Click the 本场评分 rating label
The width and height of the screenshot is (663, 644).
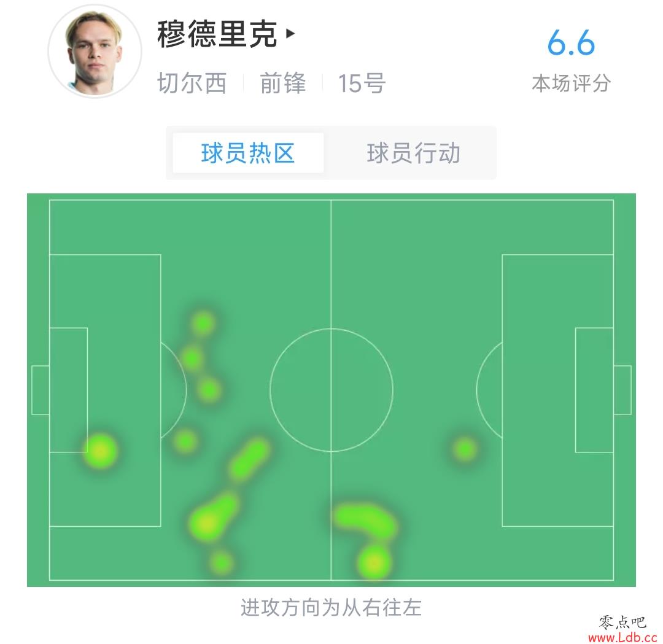[571, 83]
